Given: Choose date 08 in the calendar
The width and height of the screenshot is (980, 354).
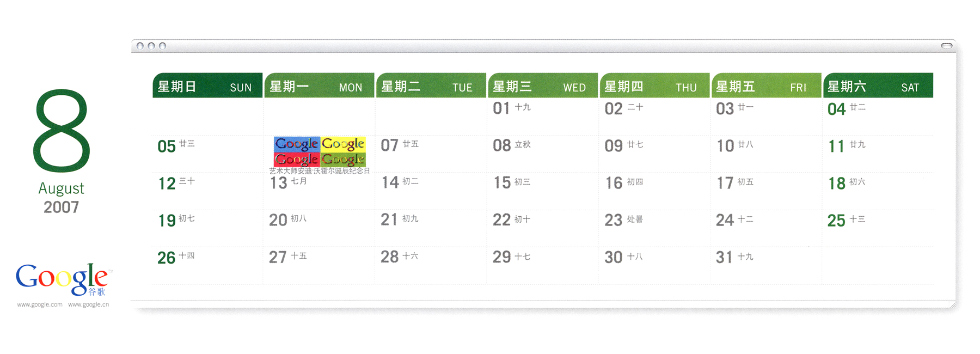Looking at the screenshot, I should [502, 145].
